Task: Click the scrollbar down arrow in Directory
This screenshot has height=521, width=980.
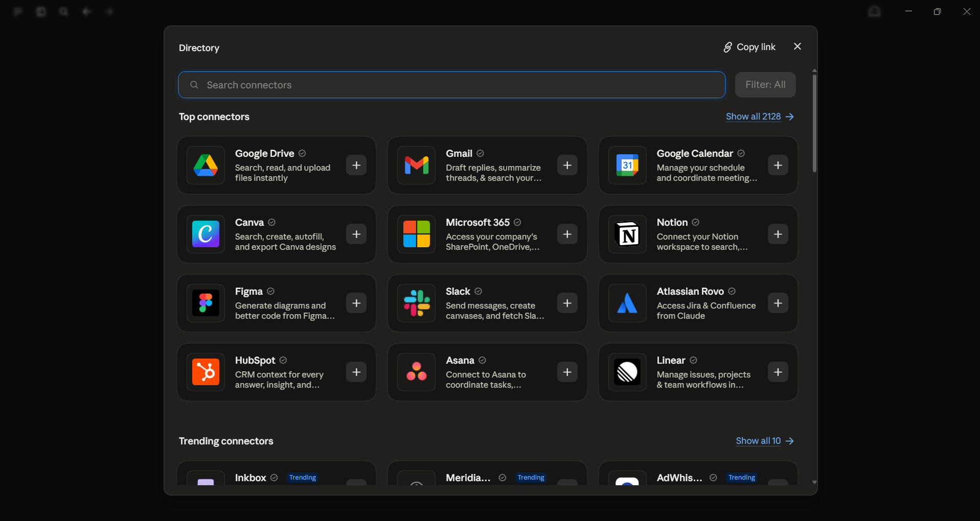Action: pyautogui.click(x=814, y=482)
